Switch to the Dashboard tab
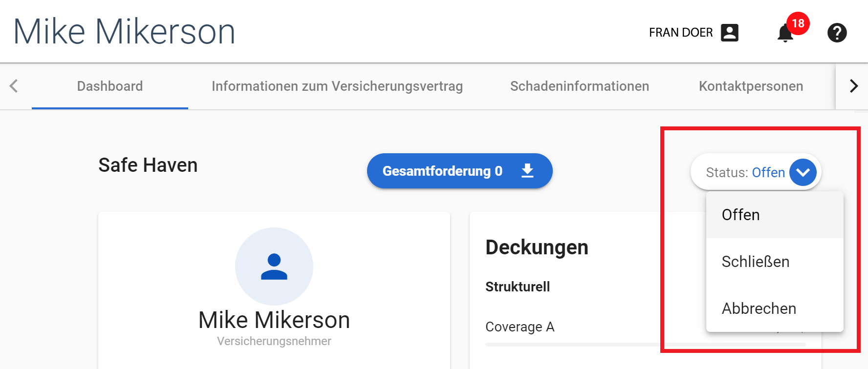Screen dimensions: 868x369 [110, 86]
